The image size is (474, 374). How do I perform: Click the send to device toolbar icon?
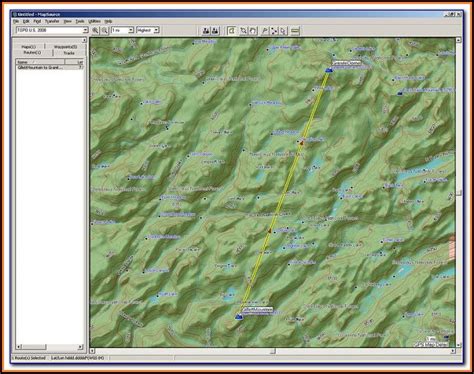[206, 31]
